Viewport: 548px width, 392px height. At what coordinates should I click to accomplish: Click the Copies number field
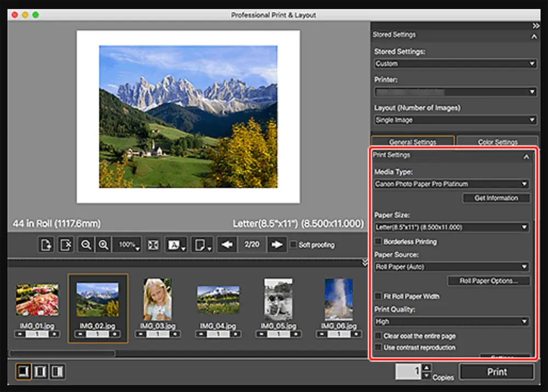point(408,371)
